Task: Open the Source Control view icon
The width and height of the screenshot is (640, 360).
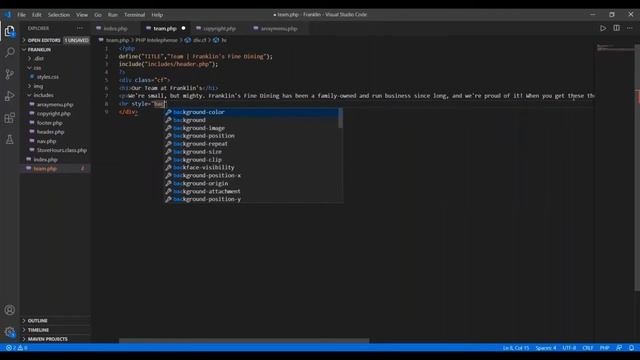Action: click(10, 74)
